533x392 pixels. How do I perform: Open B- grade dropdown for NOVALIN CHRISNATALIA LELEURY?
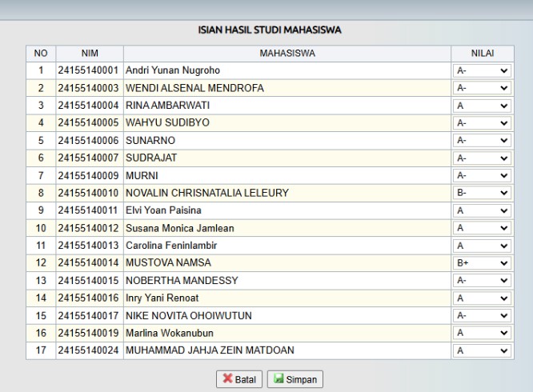(483, 193)
